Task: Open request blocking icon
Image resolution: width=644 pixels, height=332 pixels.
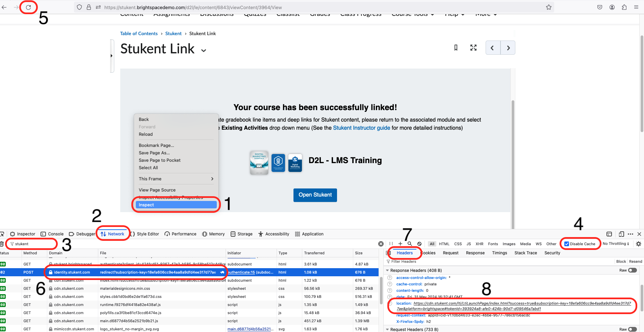Action: 419,244
